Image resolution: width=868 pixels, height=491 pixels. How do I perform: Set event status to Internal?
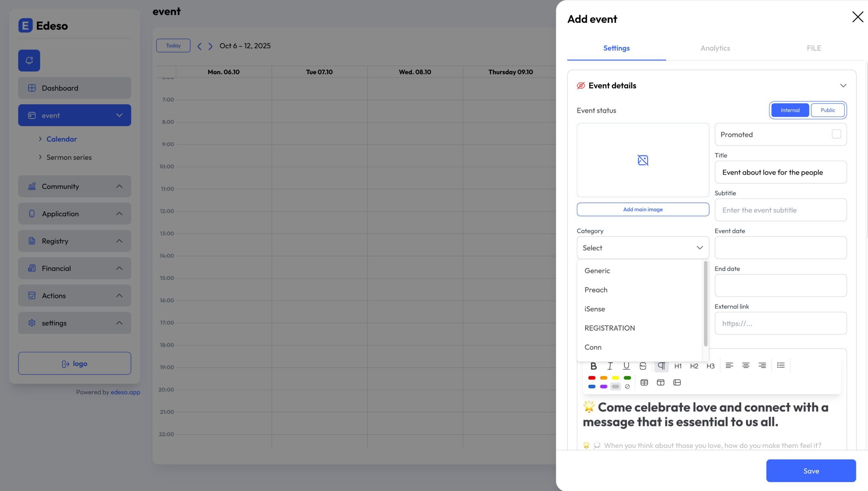pos(790,110)
